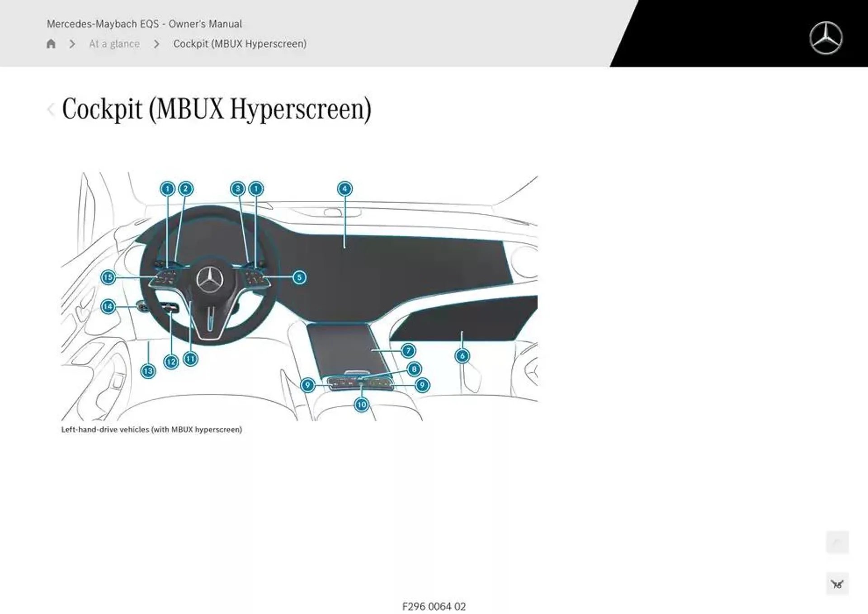This screenshot has height=614, width=868.
Task: Select callout 8 near the console buttons
Action: [x=414, y=369]
